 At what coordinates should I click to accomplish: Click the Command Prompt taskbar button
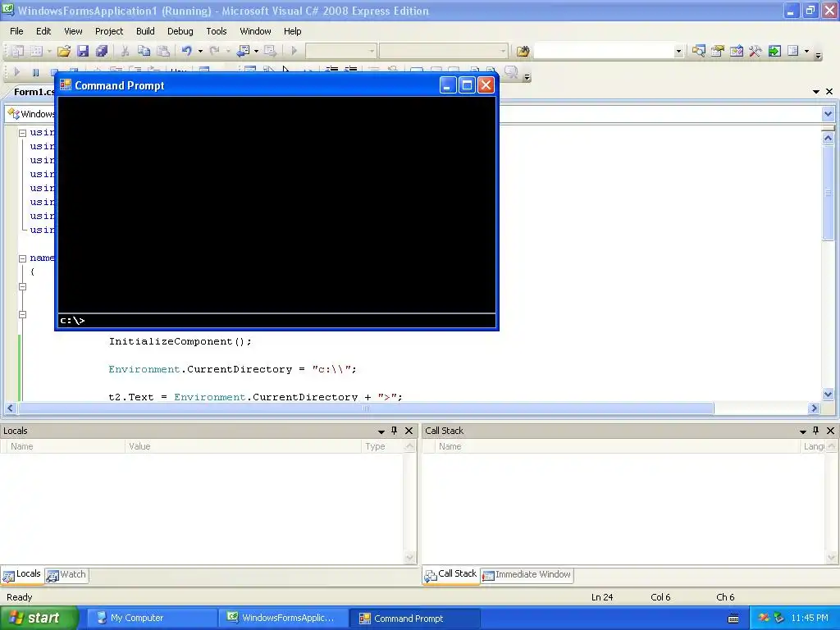tap(414, 619)
